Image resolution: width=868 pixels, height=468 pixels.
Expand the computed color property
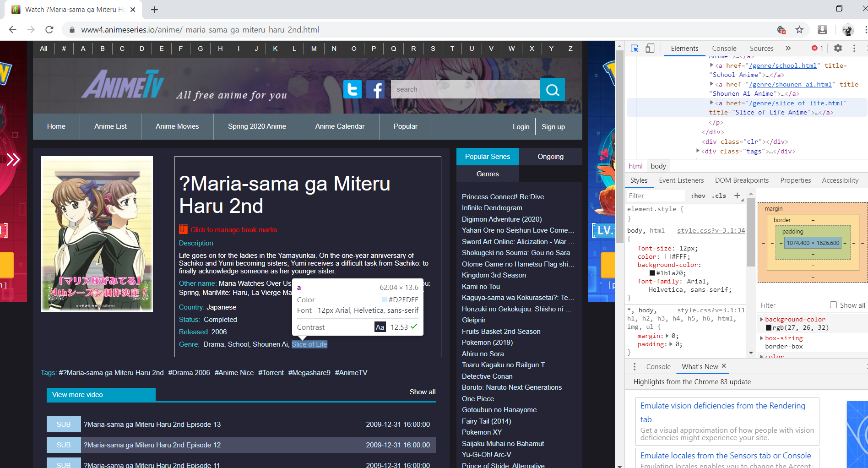click(762, 356)
